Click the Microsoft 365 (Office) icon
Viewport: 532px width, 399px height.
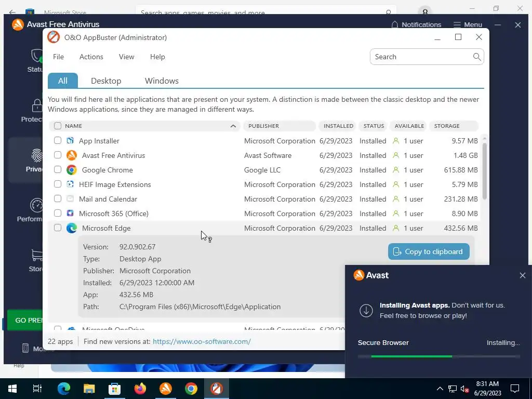pos(70,214)
